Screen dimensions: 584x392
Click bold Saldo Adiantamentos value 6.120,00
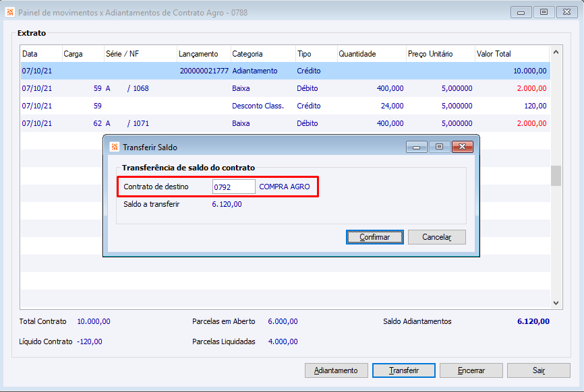point(533,321)
